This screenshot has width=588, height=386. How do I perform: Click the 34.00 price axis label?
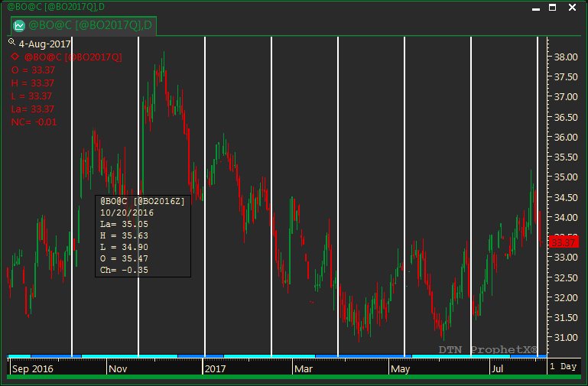[566, 217]
